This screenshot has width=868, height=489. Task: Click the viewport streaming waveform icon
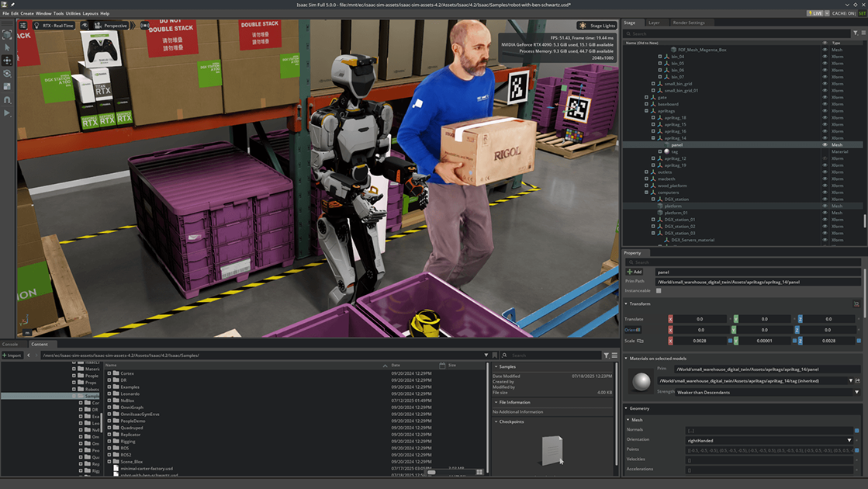pos(145,26)
